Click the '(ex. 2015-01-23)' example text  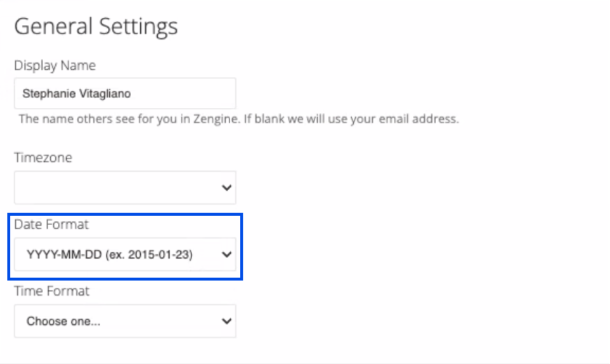pyautogui.click(x=149, y=255)
